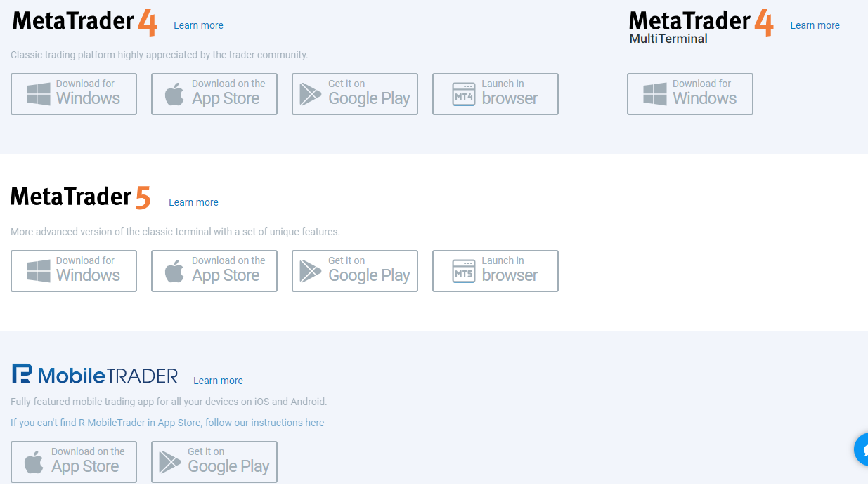
Task: Open instructions link for finding R MobileTrader
Action: click(167, 423)
